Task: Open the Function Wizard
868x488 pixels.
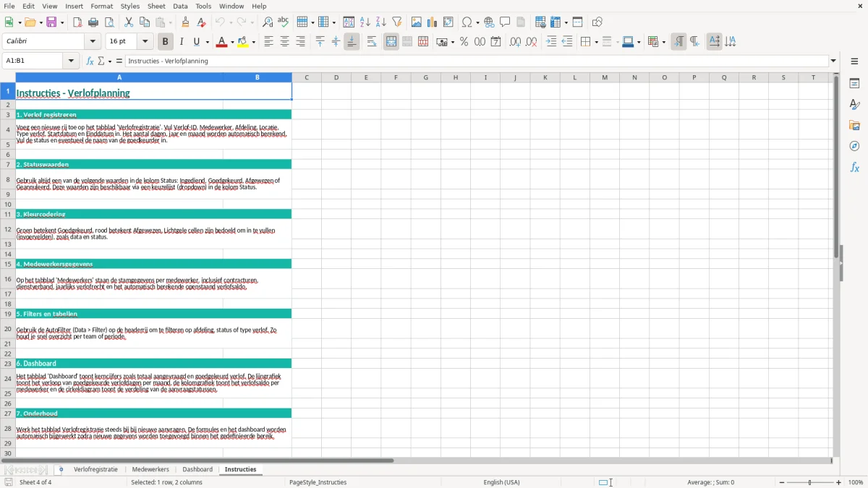Action: point(90,61)
